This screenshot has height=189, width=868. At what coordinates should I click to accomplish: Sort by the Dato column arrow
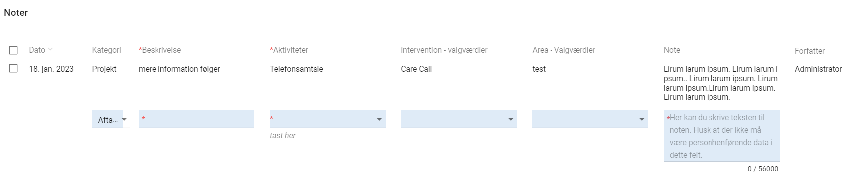coord(50,50)
